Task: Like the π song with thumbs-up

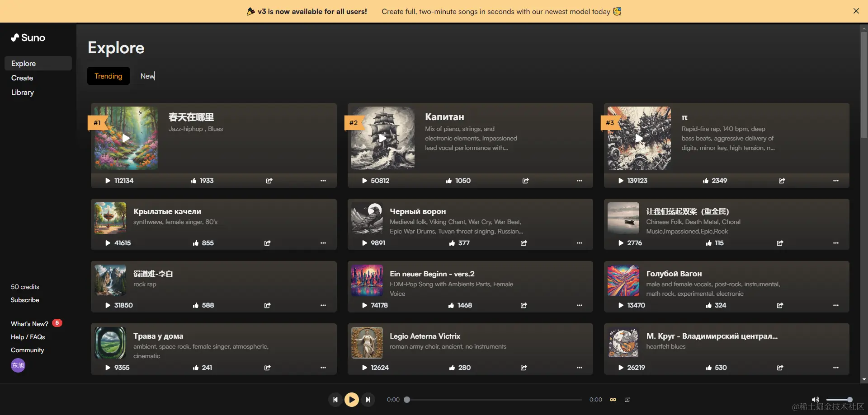Action: [x=706, y=181]
